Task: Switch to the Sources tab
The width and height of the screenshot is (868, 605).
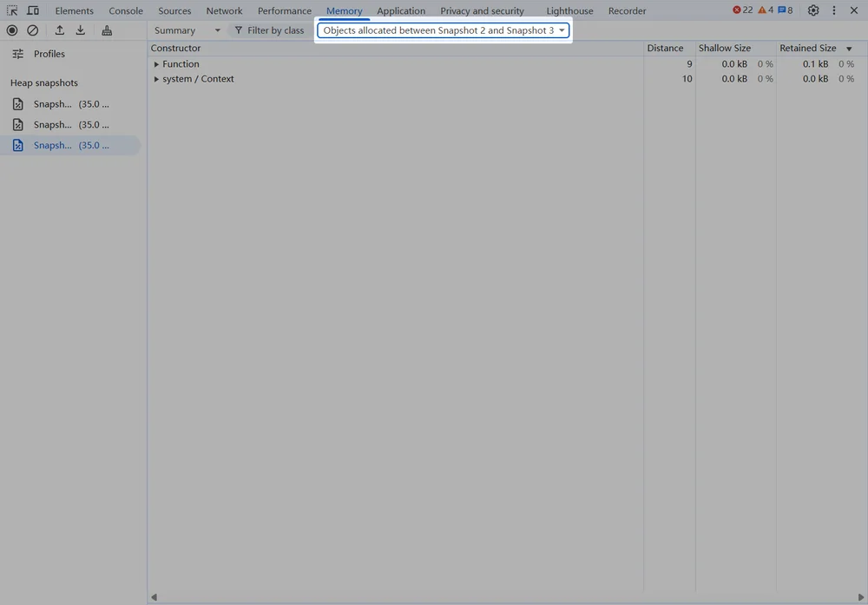Action: 174,10
